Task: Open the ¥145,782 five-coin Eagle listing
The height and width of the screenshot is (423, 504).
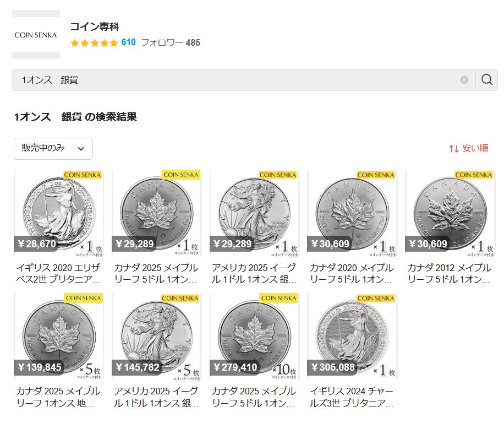Action: tap(156, 337)
